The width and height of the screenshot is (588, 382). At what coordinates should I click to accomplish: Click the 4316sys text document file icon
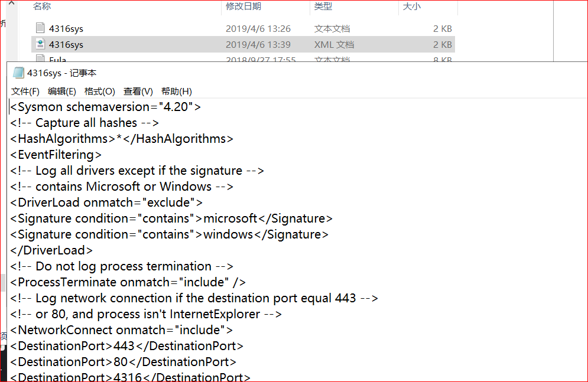tap(40, 28)
